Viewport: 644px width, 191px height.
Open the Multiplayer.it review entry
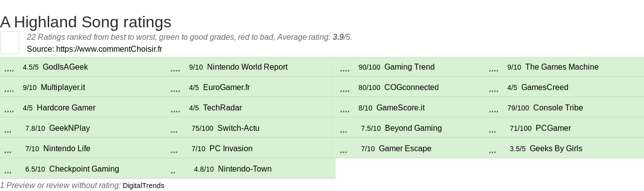click(x=63, y=87)
